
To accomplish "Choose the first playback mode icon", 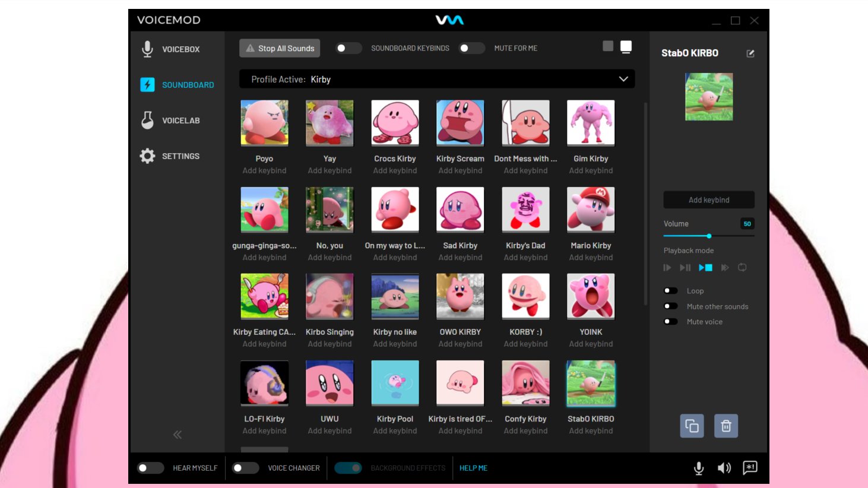I will [667, 268].
